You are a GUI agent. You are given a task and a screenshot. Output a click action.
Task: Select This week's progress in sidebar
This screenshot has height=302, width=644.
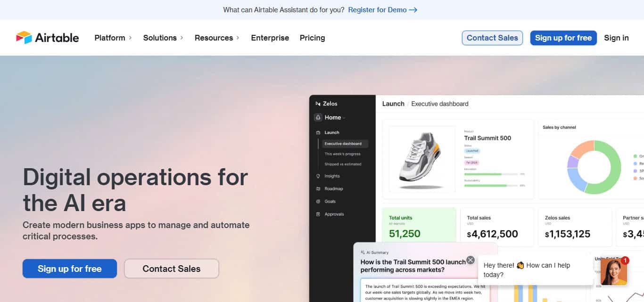342,154
